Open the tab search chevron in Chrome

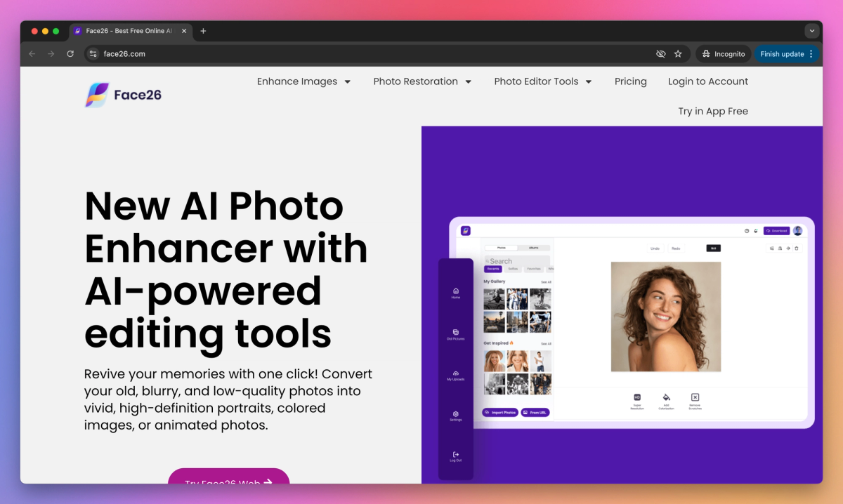[x=812, y=31]
